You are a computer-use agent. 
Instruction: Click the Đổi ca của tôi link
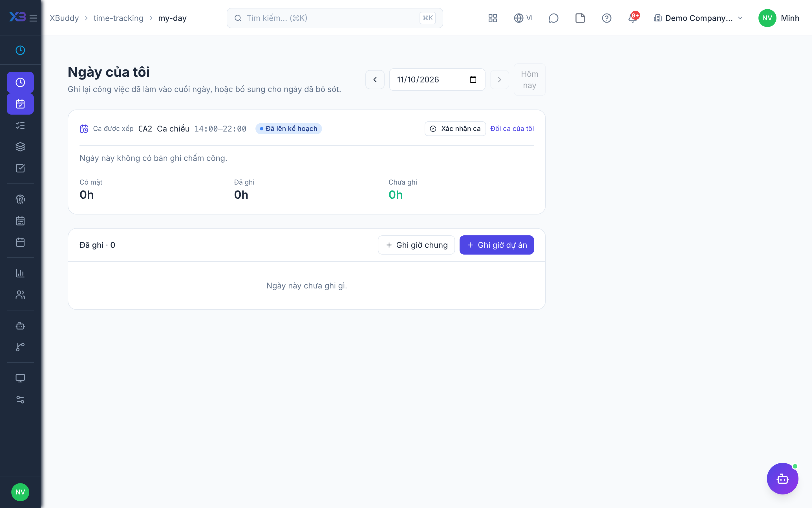512,129
